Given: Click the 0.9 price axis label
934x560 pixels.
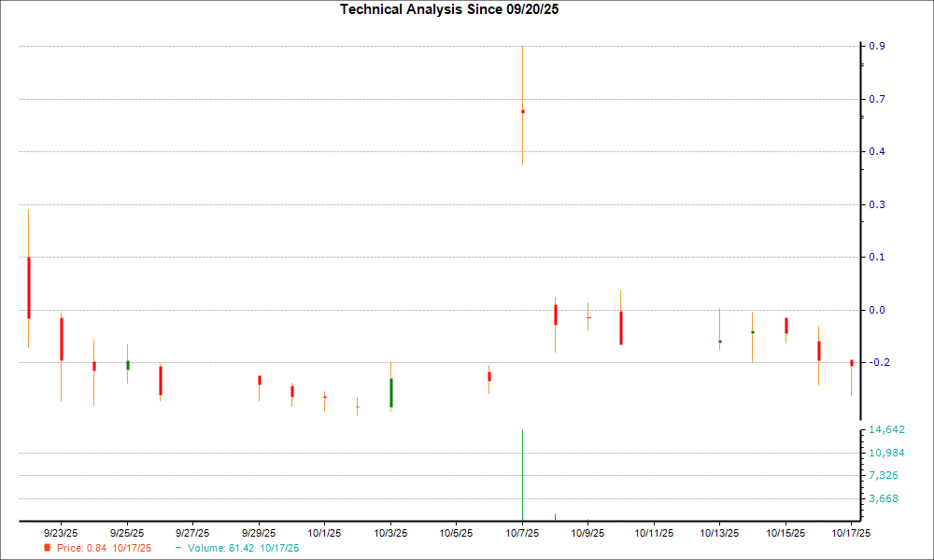Looking at the screenshot, I should click(878, 47).
